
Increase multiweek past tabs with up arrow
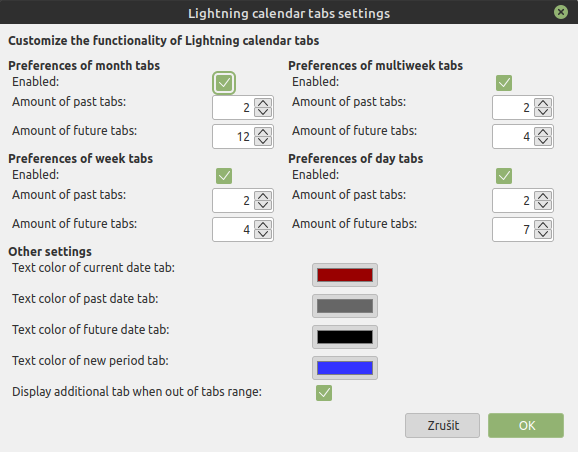point(543,103)
